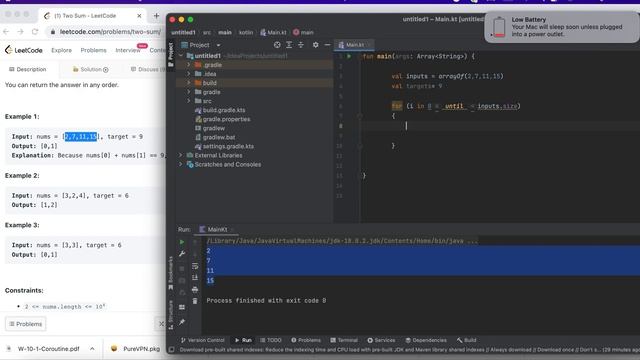Open the Structure tool window stripe
The height and width of the screenshot is (360, 640).
[x=171, y=315]
